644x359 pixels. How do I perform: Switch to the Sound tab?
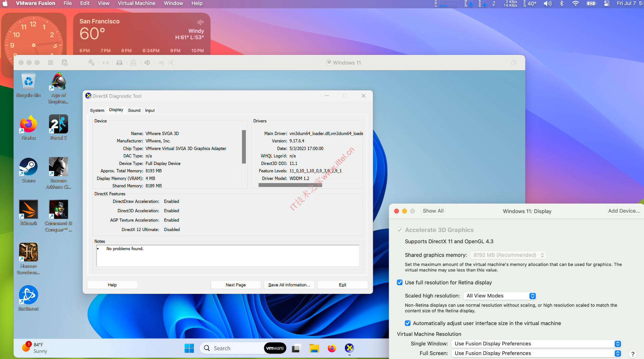[x=134, y=110]
